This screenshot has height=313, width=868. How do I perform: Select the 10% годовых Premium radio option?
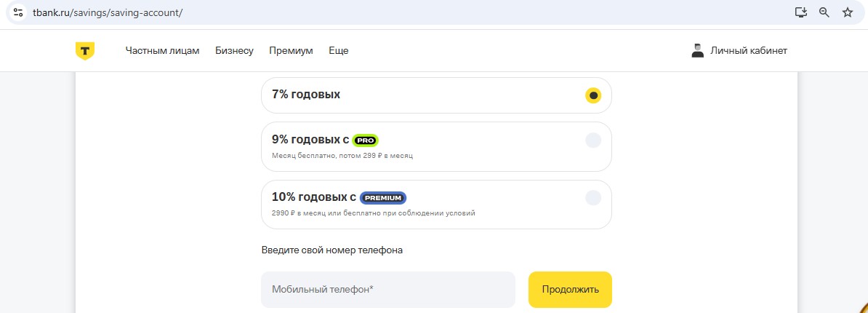593,197
